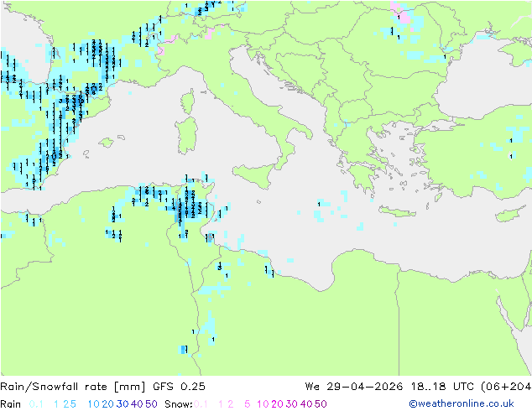This screenshot has height=411, width=532.
Task: Click the 'Snow:' legend label
Action: click(179, 404)
